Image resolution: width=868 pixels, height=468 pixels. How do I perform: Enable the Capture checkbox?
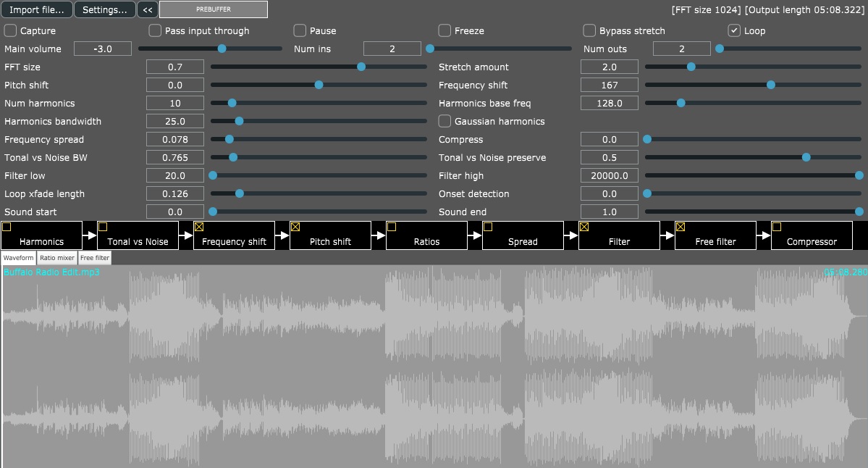(10, 30)
